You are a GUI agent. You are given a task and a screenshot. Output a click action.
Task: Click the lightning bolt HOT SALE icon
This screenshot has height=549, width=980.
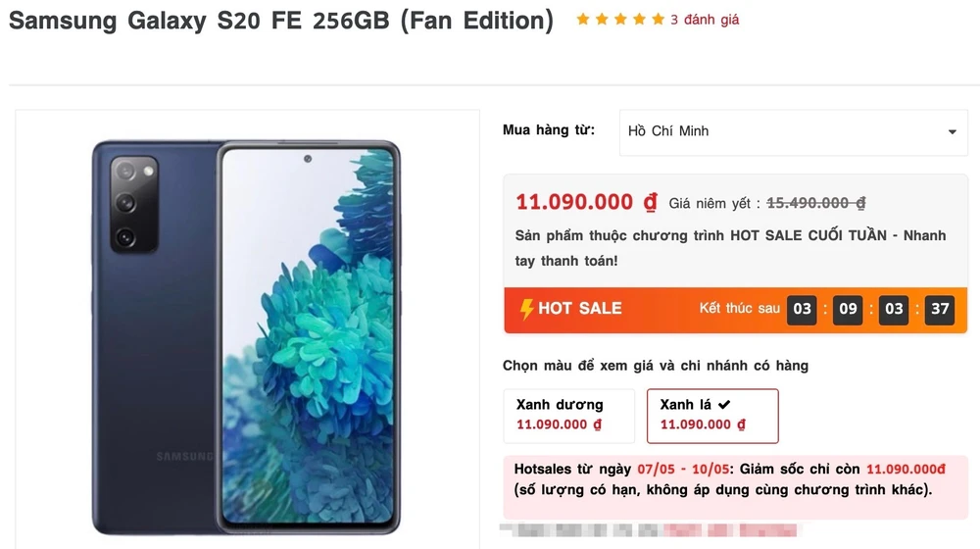(527, 309)
